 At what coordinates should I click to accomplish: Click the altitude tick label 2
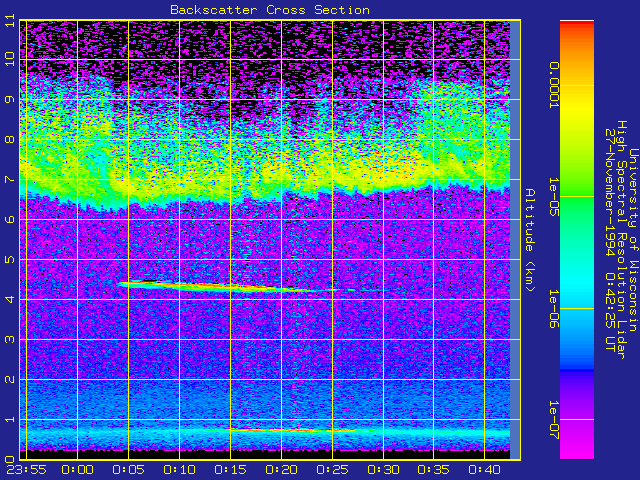click(10, 379)
